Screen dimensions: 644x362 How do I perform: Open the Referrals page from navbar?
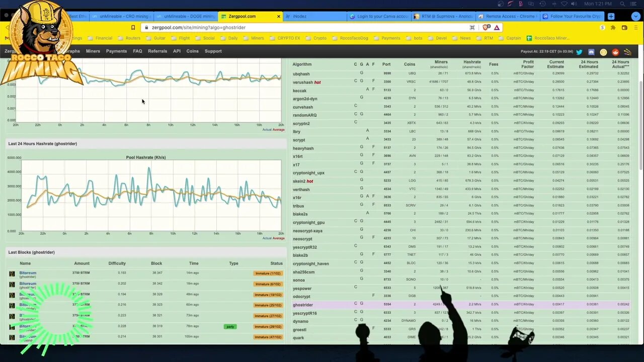click(157, 51)
